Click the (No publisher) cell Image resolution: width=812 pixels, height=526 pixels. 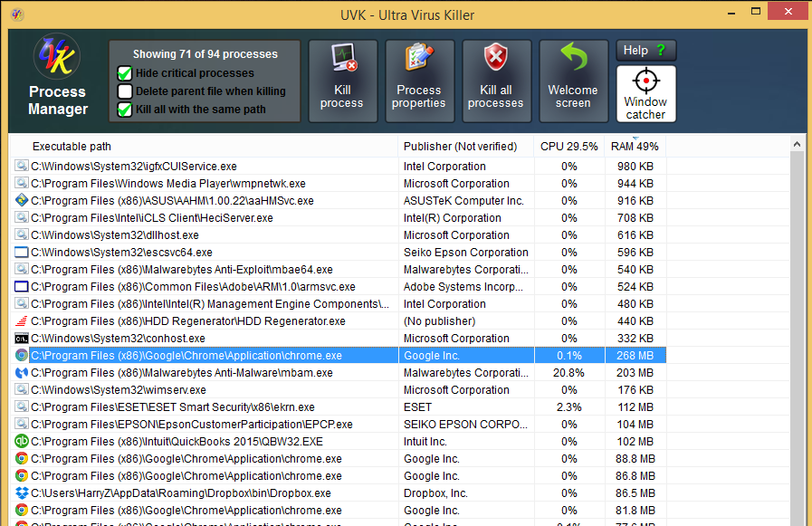coord(440,321)
